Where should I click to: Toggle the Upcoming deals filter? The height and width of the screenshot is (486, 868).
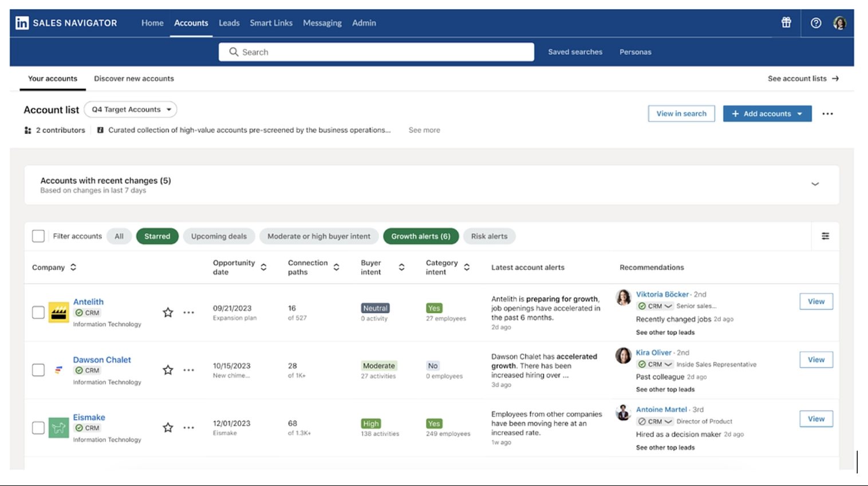tap(219, 236)
